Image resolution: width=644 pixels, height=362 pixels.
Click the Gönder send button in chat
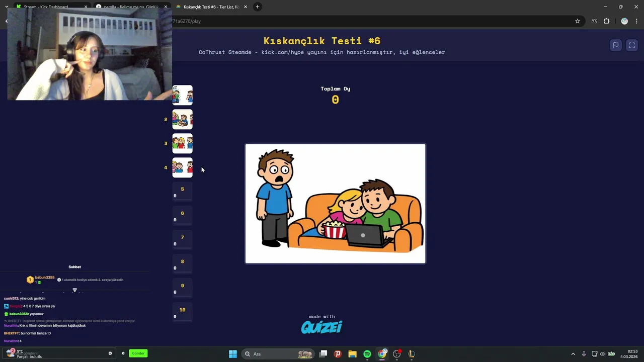click(x=138, y=353)
